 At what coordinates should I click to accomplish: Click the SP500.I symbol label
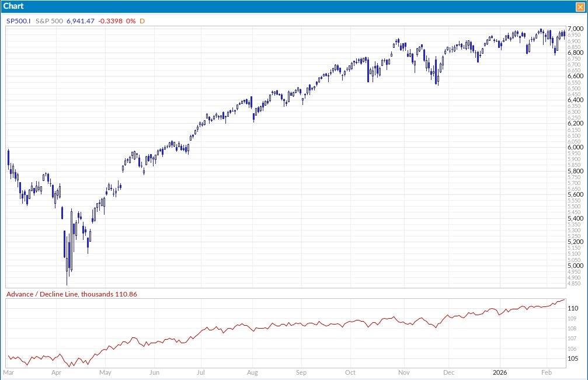(x=20, y=20)
